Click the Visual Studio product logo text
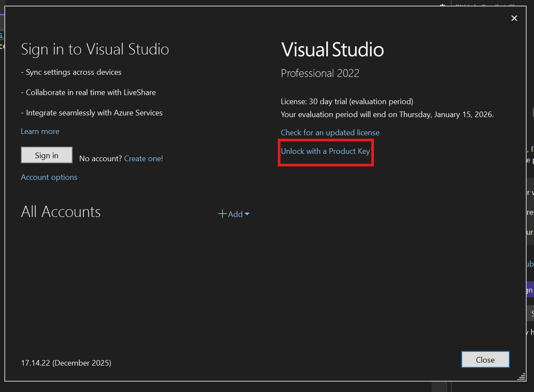The width and height of the screenshot is (534, 392). [x=332, y=49]
